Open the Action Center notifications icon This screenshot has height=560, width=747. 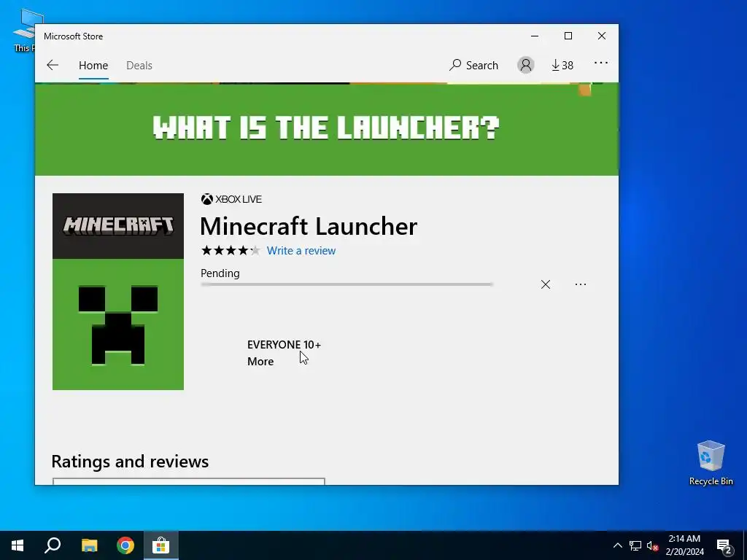(x=724, y=546)
